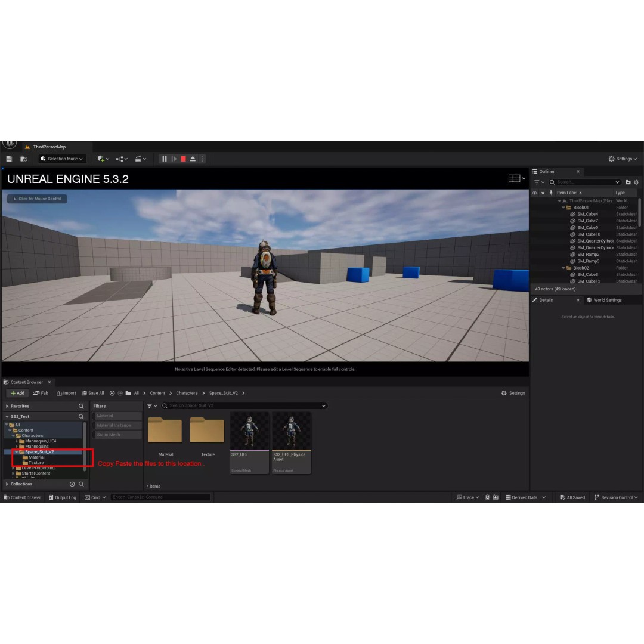Open the Outliner settings gear
Image resolution: width=644 pixels, height=644 pixels.
[636, 182]
